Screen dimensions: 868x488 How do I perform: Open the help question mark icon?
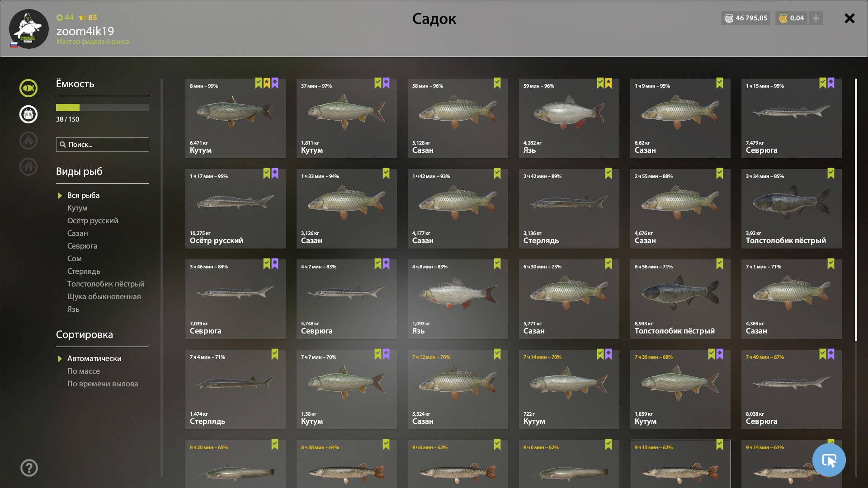tap(29, 468)
